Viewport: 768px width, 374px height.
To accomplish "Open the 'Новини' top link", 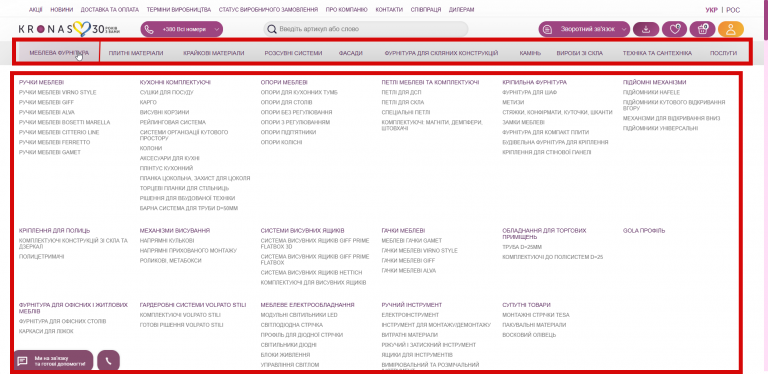I will [62, 10].
